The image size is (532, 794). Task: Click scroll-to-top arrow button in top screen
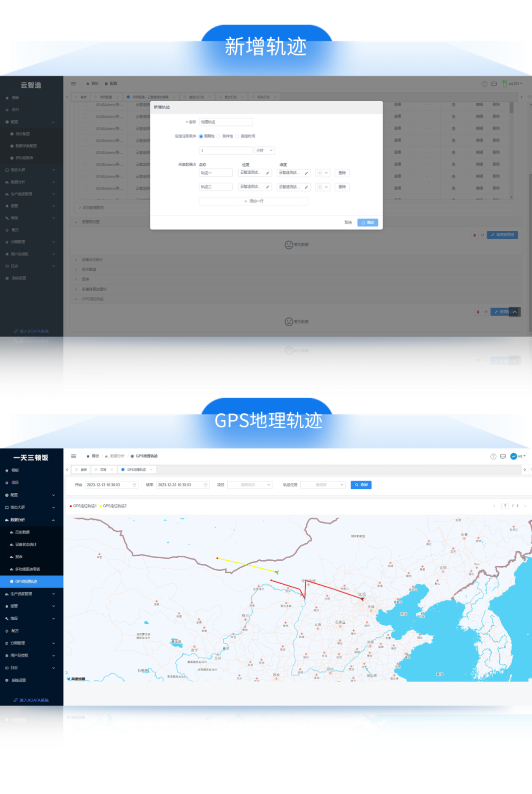tap(515, 312)
